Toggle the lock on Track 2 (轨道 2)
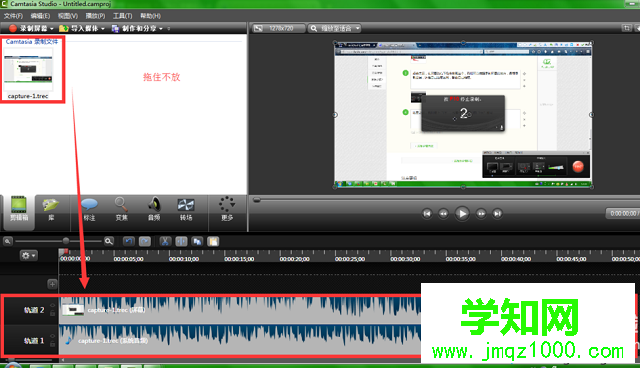This screenshot has width=640, height=368. pos(52,313)
